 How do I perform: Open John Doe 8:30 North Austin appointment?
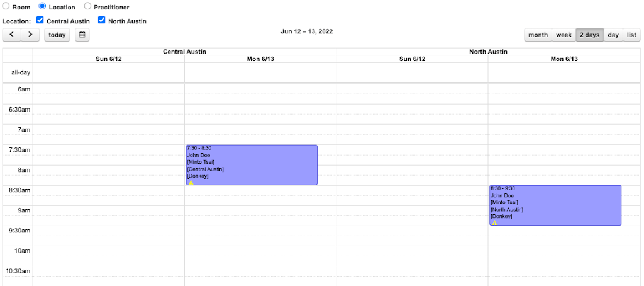click(x=555, y=204)
